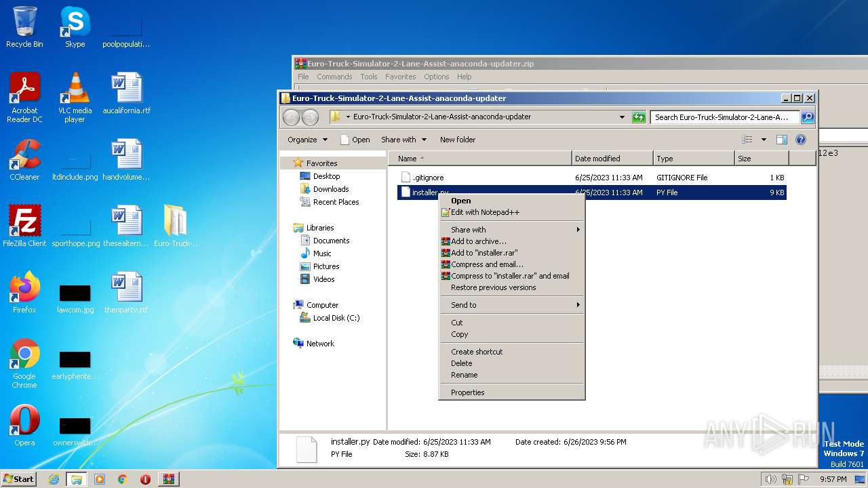
Task: Launch Skype from the desktop
Action: pyautogui.click(x=75, y=27)
